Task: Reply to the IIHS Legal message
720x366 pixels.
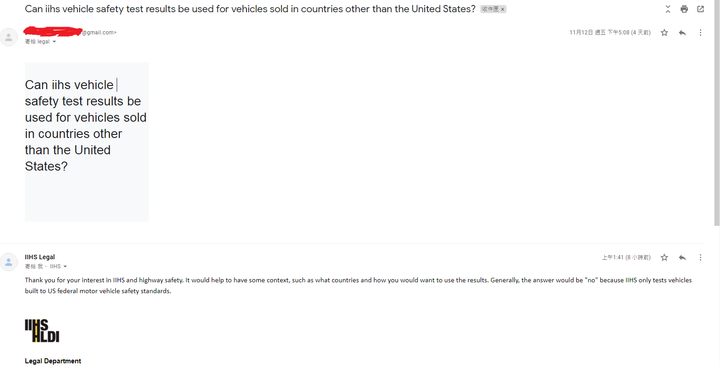Action: 682,258
